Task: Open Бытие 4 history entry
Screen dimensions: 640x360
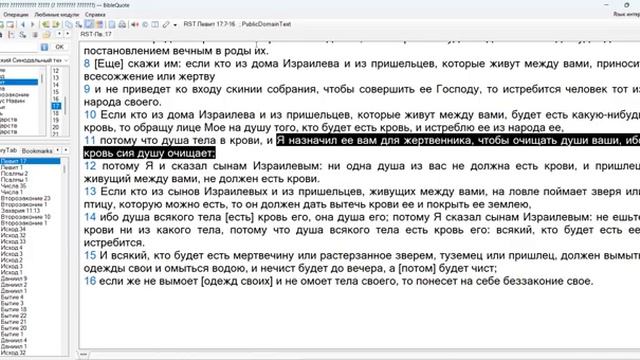Action: 12,297
